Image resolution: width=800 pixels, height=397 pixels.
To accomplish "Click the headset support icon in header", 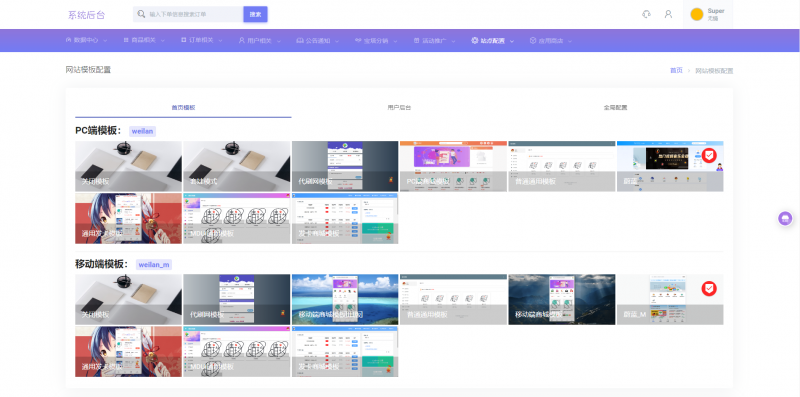I will [x=646, y=14].
